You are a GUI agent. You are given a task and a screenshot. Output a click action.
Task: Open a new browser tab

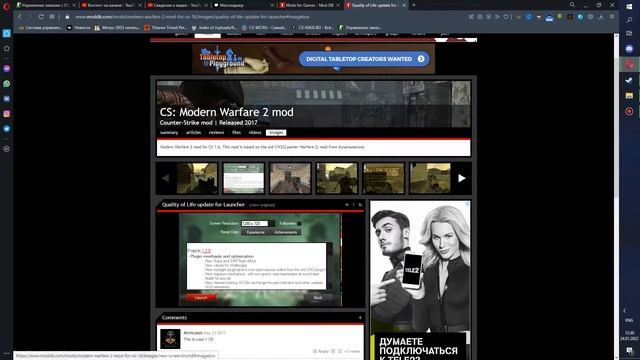(x=413, y=5)
